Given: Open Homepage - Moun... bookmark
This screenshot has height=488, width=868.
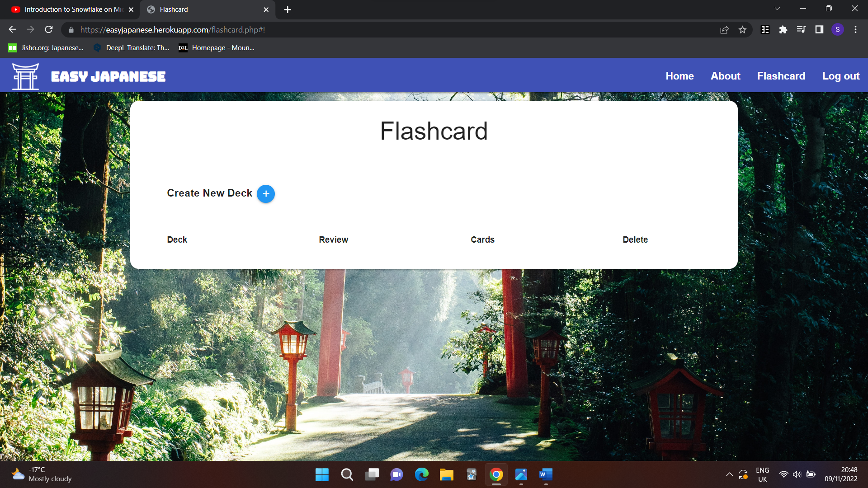Looking at the screenshot, I should [217, 48].
